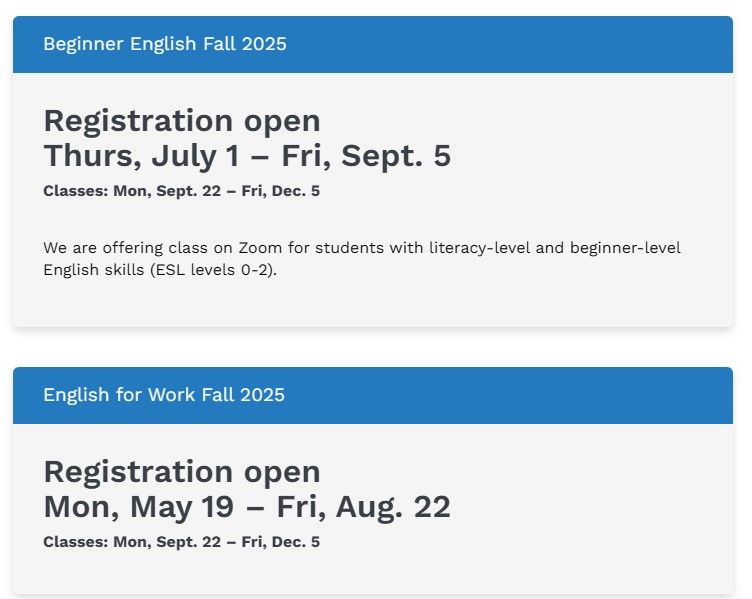Select "Registration open" heading in Beginner English card
The image size is (752, 599).
click(182, 121)
